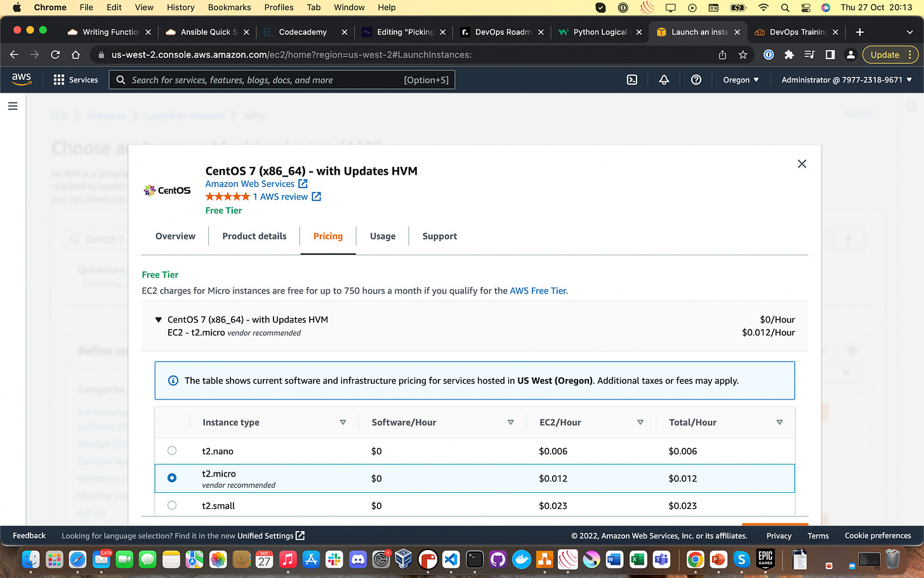Switch to the Product details tab
Screen dimensions: 924x578
(254, 236)
